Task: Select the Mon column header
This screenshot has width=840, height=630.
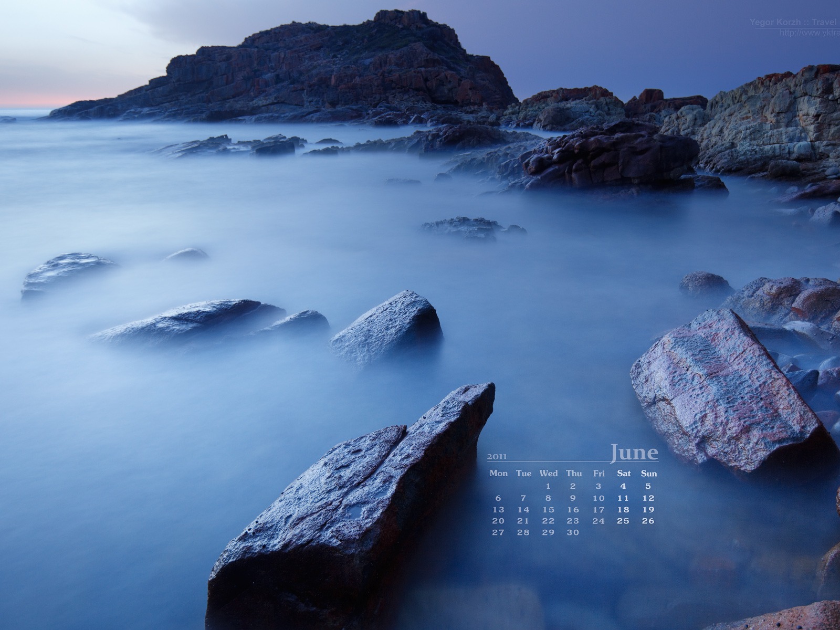Action: pyautogui.click(x=498, y=473)
